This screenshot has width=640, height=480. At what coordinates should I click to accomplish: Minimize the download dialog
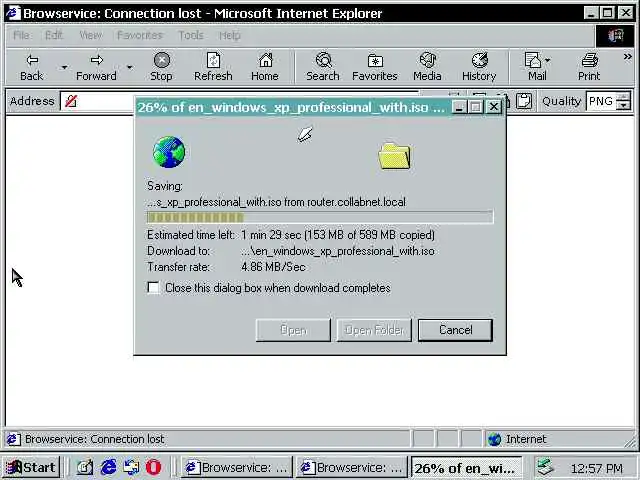click(459, 107)
